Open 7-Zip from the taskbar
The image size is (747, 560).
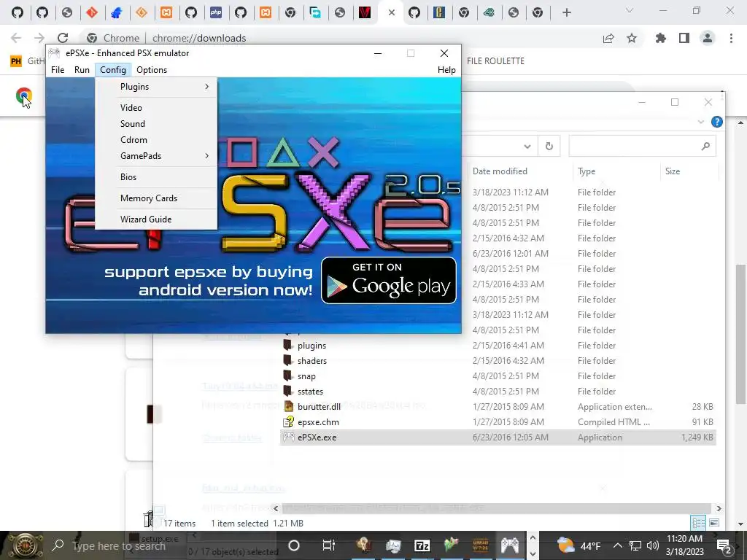[x=422, y=545]
